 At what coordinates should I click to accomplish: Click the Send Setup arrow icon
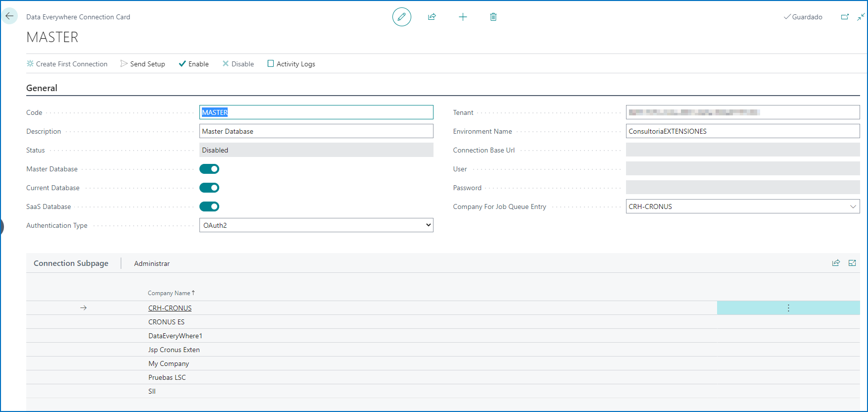coord(124,64)
